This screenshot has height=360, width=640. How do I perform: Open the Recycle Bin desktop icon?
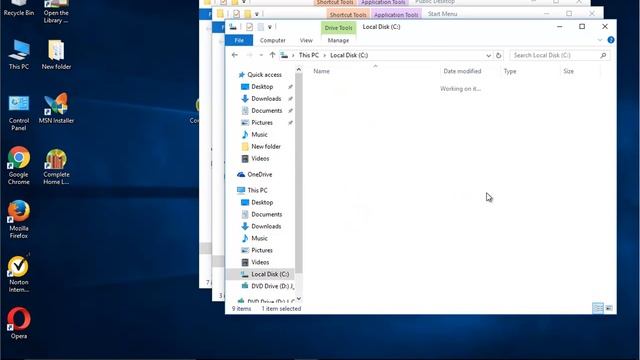(19, 7)
